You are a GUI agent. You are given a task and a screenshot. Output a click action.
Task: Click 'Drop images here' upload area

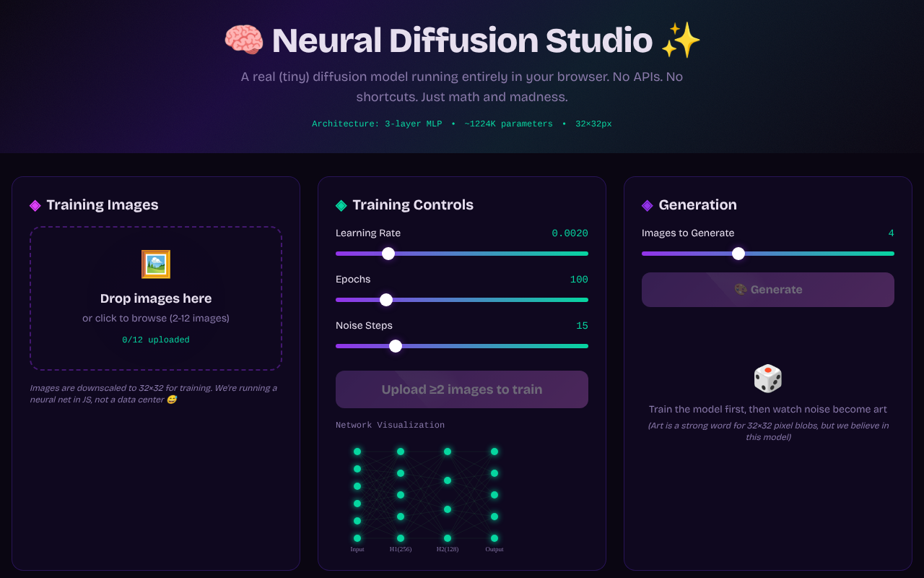click(x=156, y=298)
